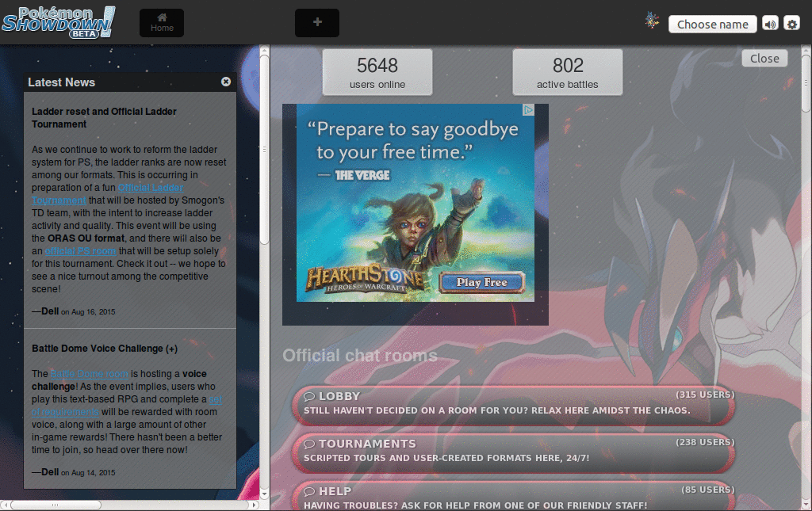Image resolution: width=812 pixels, height=511 pixels.
Task: Click the Hearthstone advertisement image
Action: coord(416,203)
